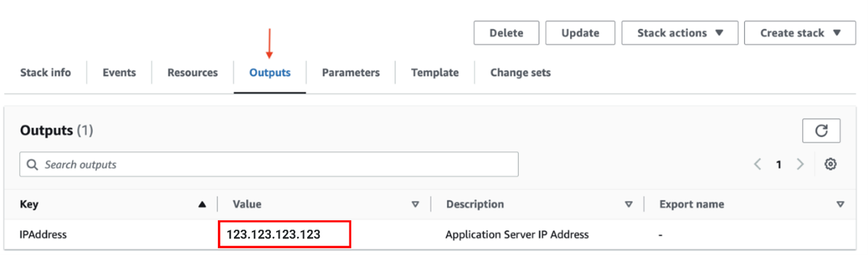Show the Template tab

[435, 73]
